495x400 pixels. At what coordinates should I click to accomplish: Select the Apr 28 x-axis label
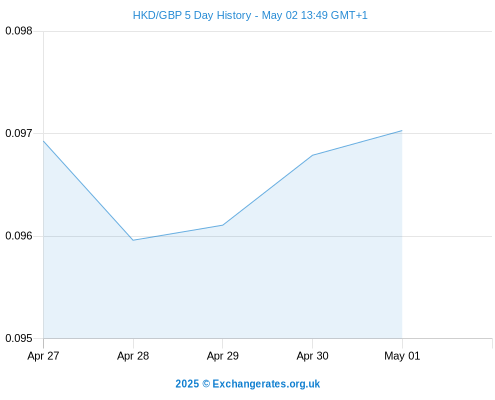pyautogui.click(x=133, y=356)
